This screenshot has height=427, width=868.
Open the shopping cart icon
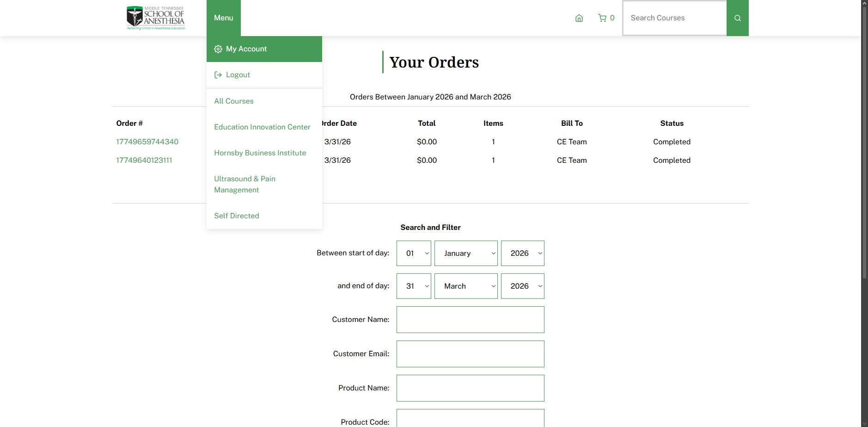(x=602, y=18)
